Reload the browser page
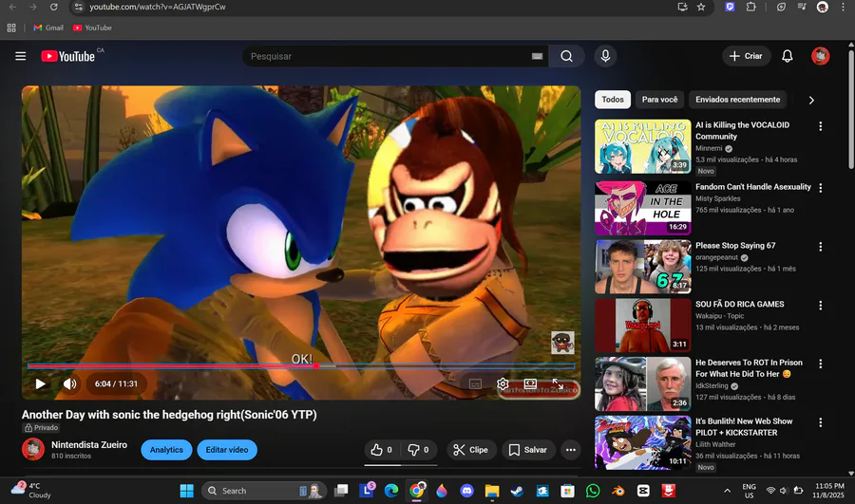The width and height of the screenshot is (855, 504). [x=53, y=7]
